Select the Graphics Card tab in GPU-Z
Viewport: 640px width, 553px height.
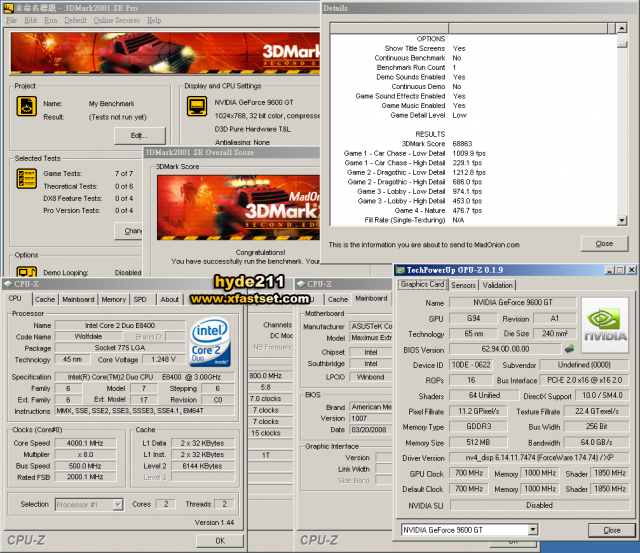point(422,284)
